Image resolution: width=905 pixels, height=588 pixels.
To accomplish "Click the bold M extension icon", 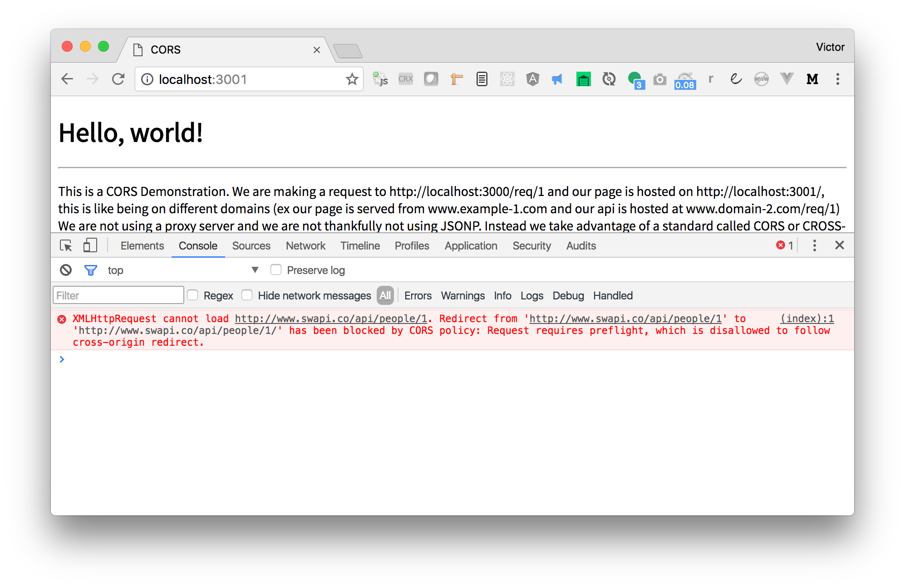I will (812, 79).
